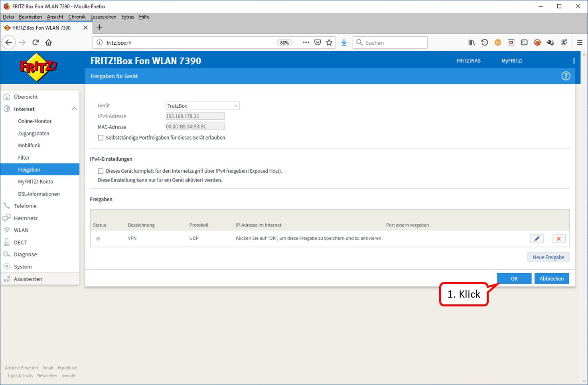Expand the WLAN menu

21,230
